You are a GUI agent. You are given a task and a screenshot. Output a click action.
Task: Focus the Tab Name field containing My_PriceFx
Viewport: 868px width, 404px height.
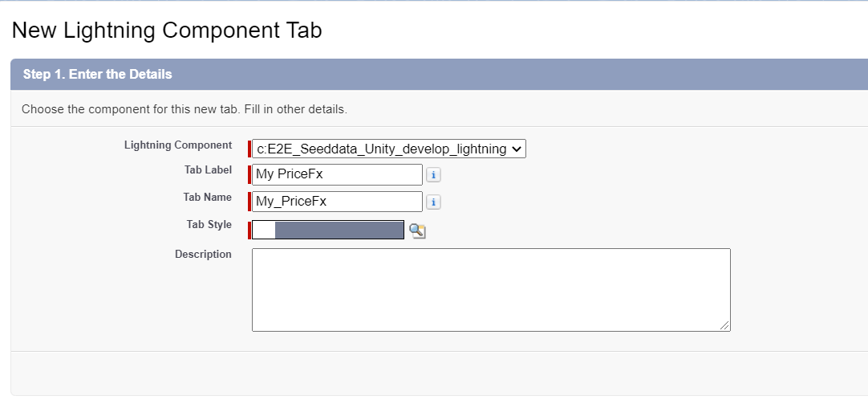[337, 202]
